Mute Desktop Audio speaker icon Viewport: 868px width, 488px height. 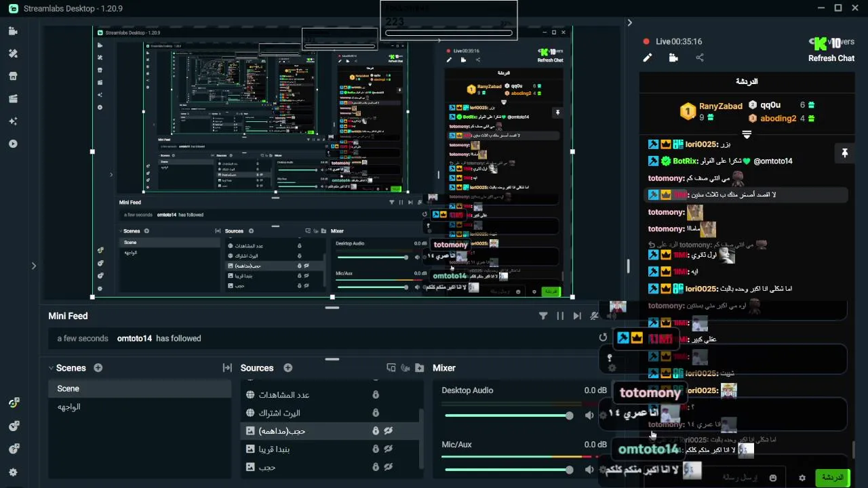589,415
